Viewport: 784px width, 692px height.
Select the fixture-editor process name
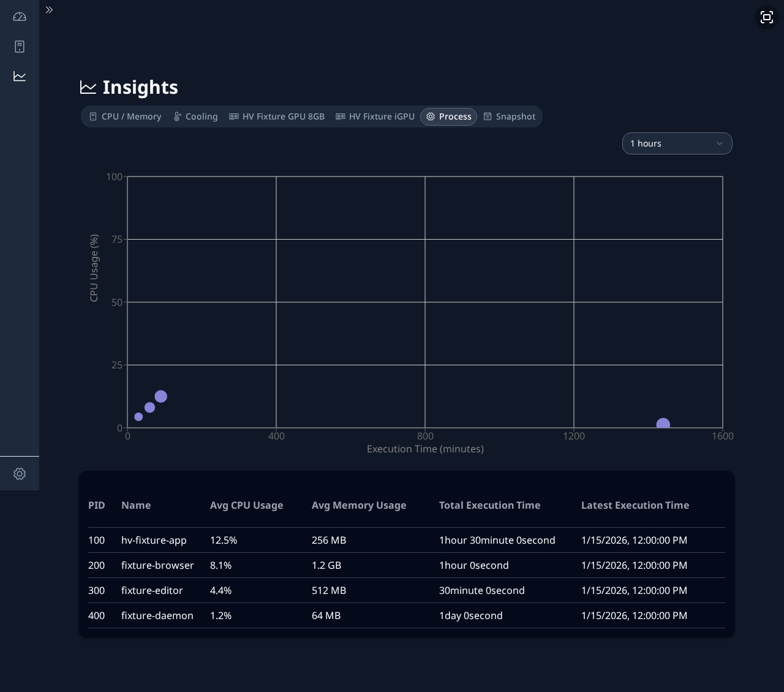tap(152, 591)
